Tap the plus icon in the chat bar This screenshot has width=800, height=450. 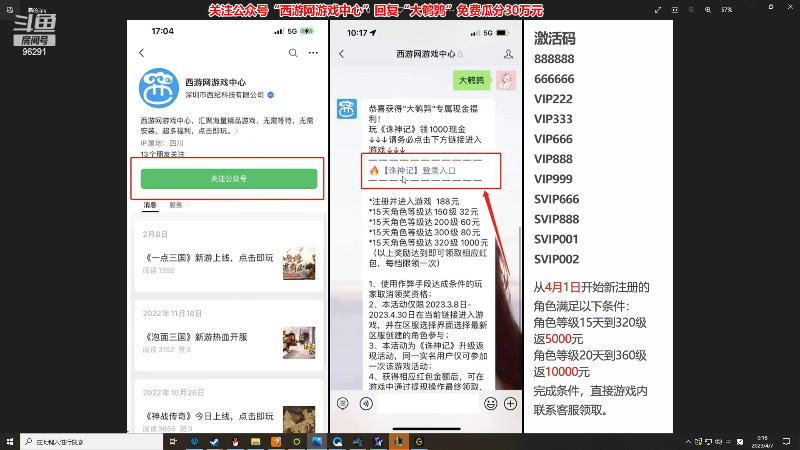pyautogui.click(x=510, y=404)
